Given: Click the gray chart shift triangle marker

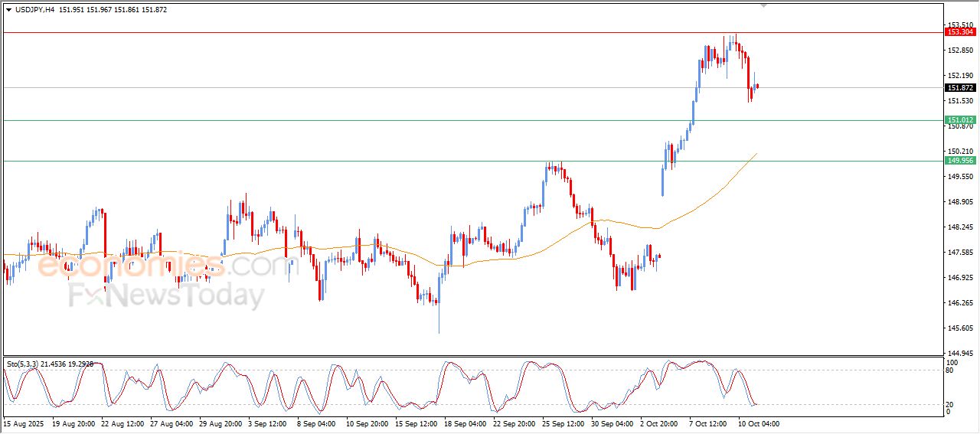Looking at the screenshot, I should pyautogui.click(x=763, y=6).
